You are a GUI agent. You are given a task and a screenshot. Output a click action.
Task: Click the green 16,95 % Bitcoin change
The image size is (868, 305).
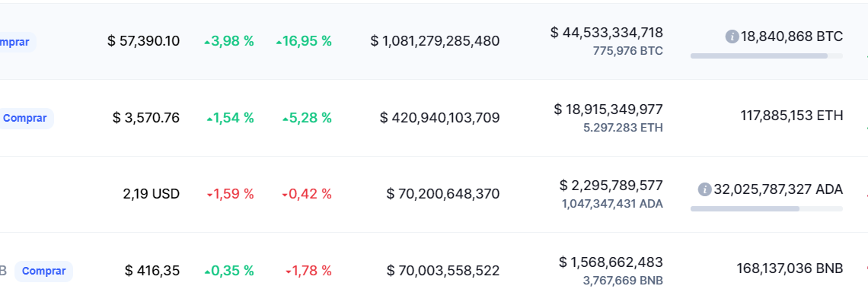click(x=304, y=41)
